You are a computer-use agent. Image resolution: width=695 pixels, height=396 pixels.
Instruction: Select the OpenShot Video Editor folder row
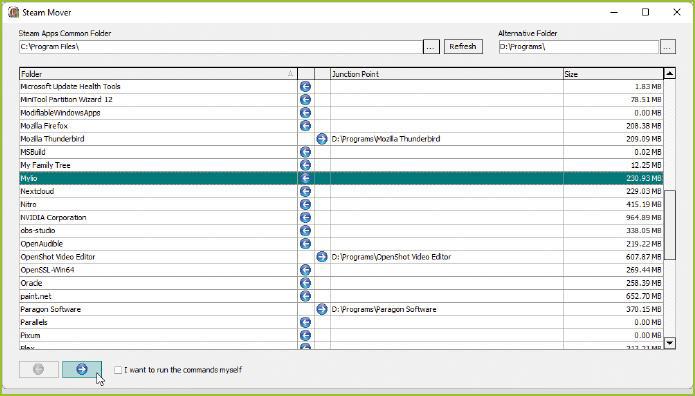coord(341,257)
